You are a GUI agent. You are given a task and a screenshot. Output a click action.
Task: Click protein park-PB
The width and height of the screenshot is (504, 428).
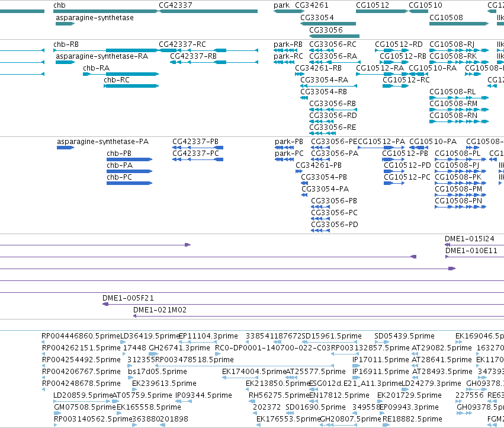coord(289,142)
